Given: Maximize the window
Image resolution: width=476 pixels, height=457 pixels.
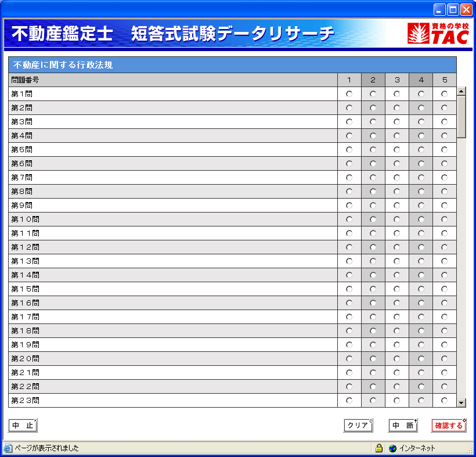Looking at the screenshot, I should tap(453, 9).
